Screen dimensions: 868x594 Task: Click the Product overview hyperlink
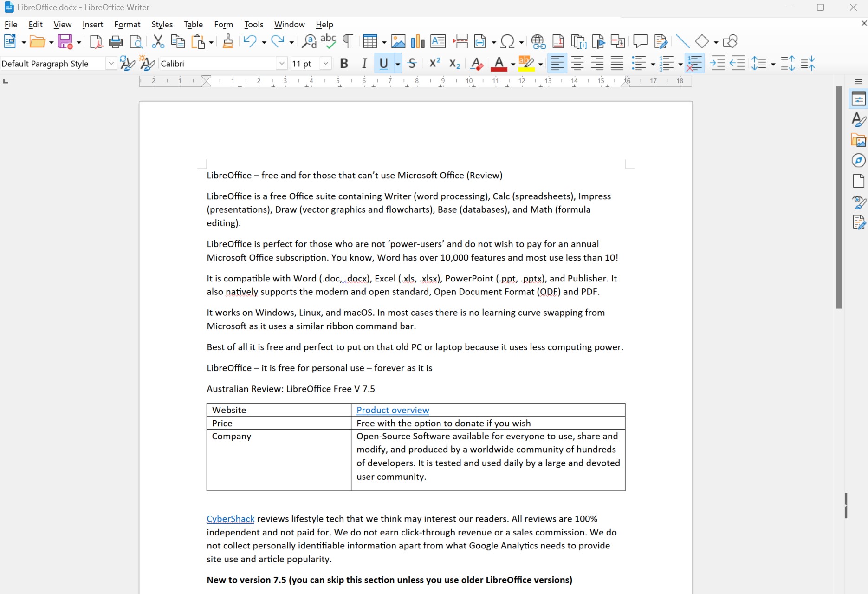[x=393, y=410]
